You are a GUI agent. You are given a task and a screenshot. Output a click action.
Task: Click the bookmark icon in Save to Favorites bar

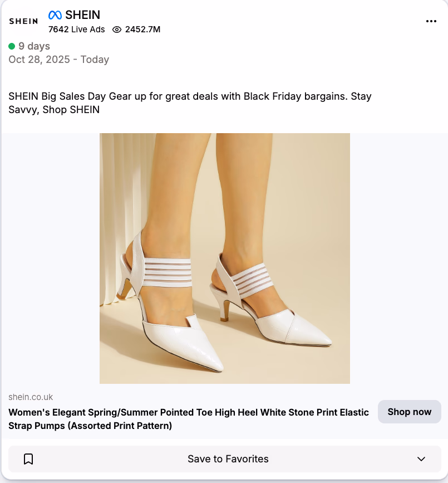28,458
